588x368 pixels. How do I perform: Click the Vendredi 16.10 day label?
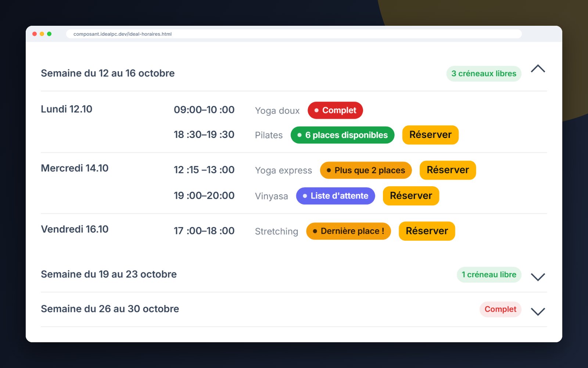[x=75, y=229]
